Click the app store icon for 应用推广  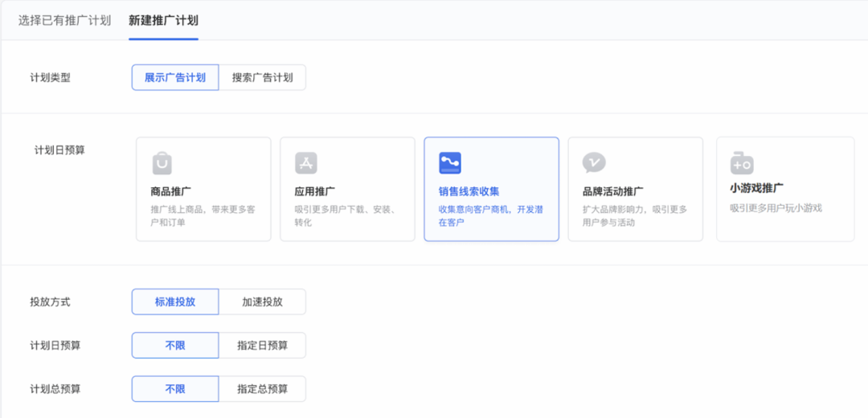[x=306, y=163]
